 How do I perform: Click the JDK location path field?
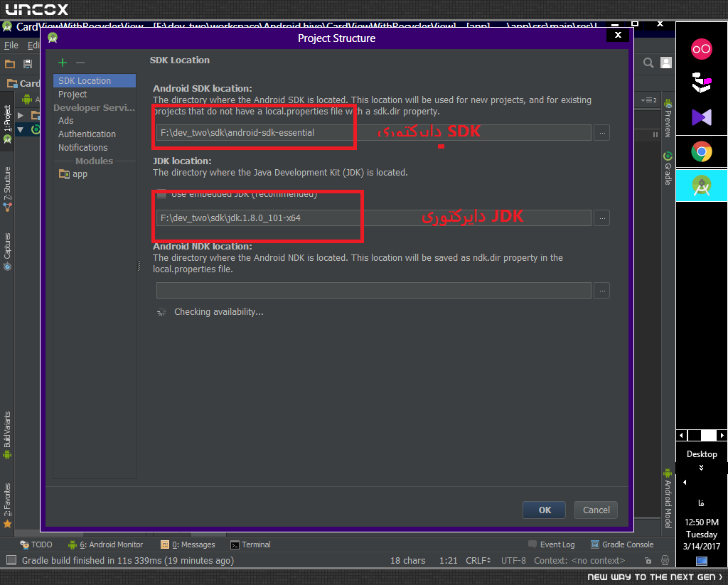tap(373, 218)
